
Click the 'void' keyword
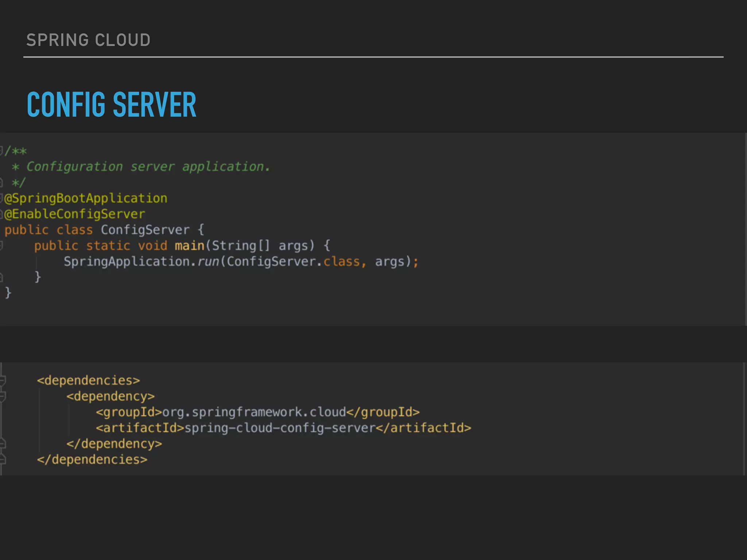click(x=152, y=246)
